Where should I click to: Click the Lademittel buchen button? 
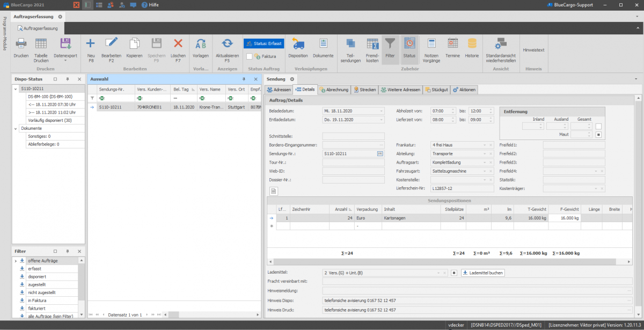click(x=482, y=273)
